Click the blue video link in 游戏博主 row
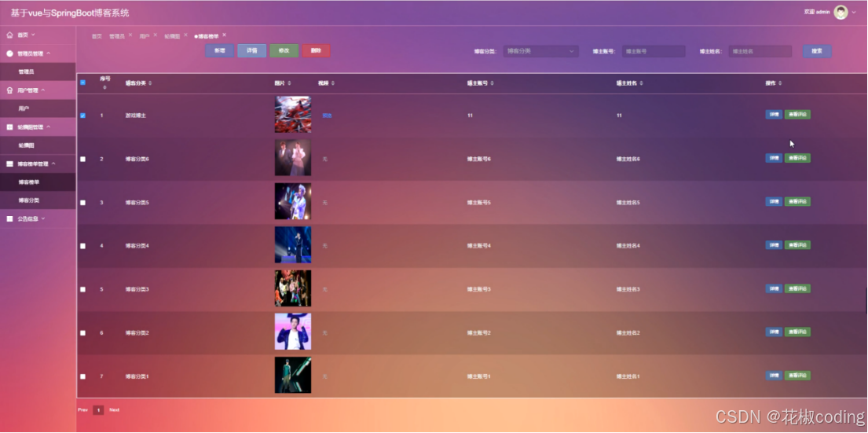This screenshot has height=433, width=868. tap(327, 116)
